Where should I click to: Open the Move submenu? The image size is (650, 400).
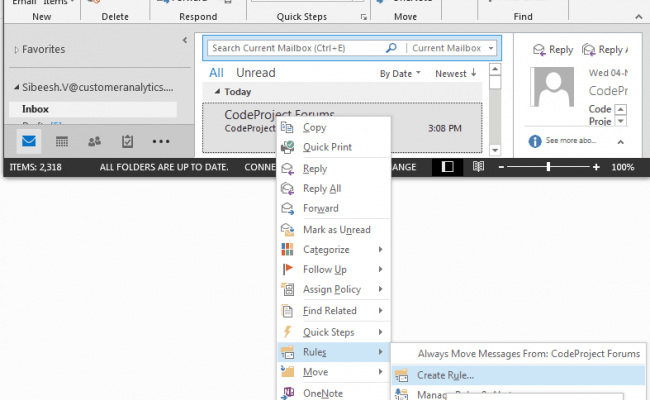(x=334, y=372)
